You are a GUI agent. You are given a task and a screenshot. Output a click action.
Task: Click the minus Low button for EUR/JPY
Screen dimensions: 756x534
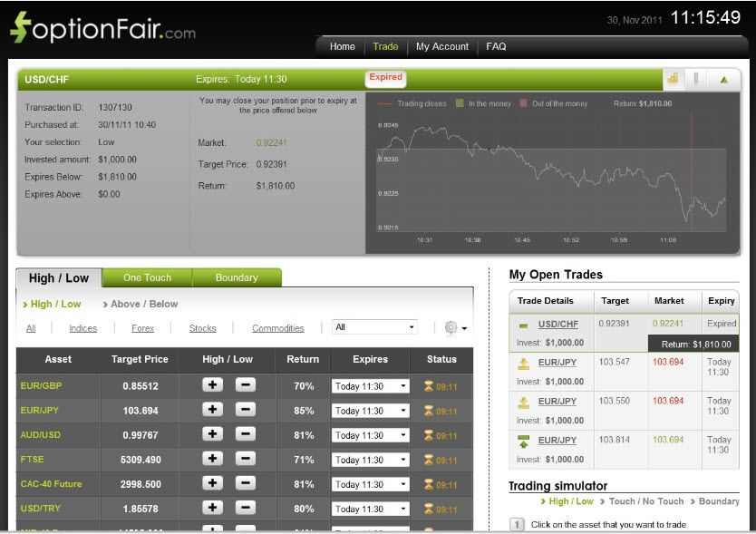tap(246, 410)
